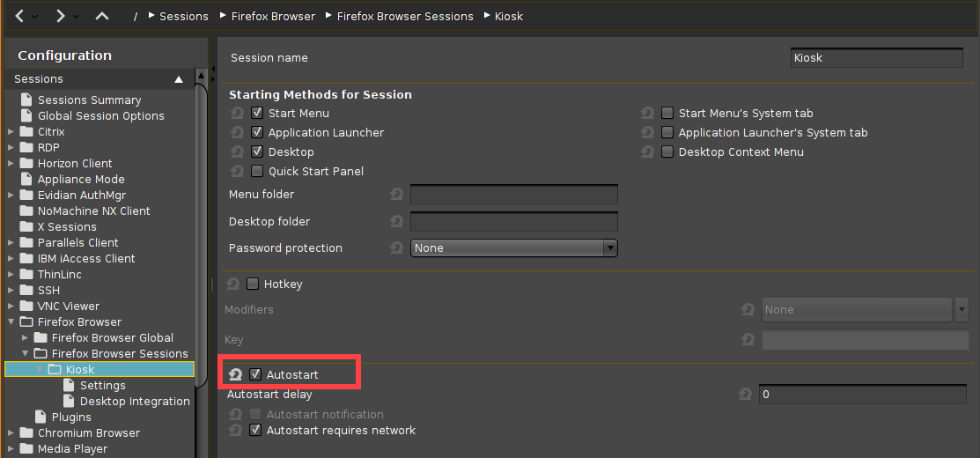Expand the Citrix tree node
This screenshot has width=980, height=458.
[11, 132]
